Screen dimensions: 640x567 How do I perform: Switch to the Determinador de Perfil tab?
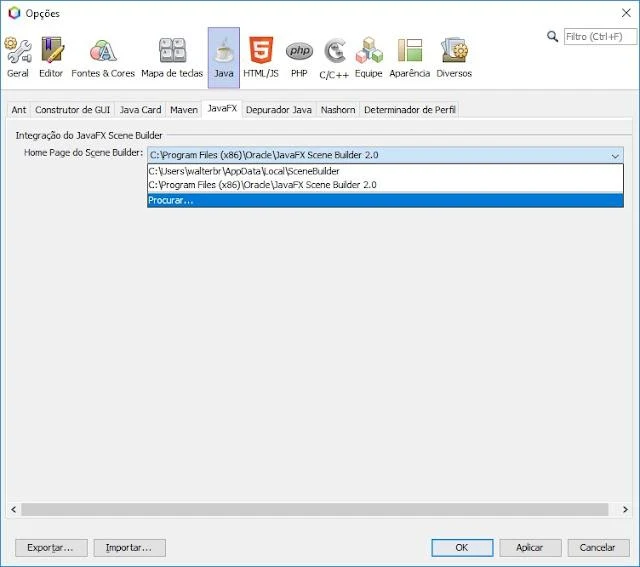coord(409,110)
